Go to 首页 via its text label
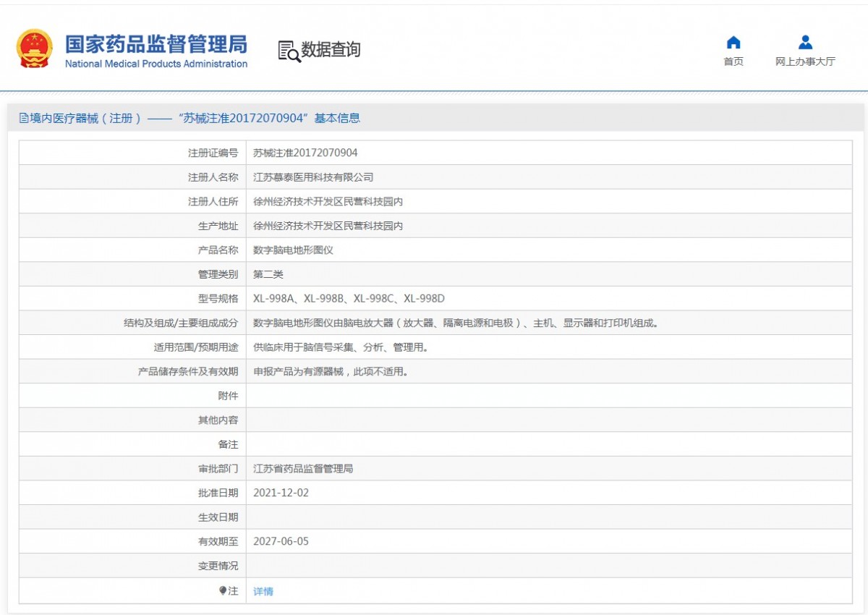Image resolution: width=868 pixels, height=615 pixels. click(733, 61)
